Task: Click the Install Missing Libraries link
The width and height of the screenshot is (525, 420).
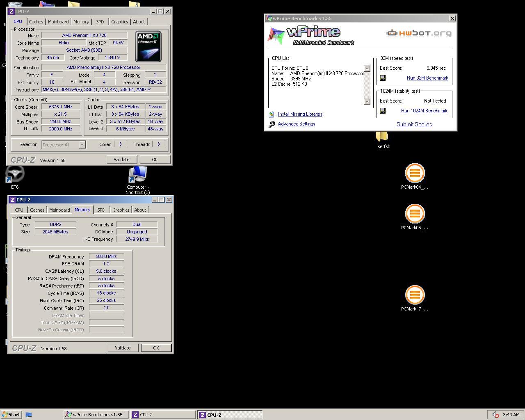Action: click(x=300, y=114)
